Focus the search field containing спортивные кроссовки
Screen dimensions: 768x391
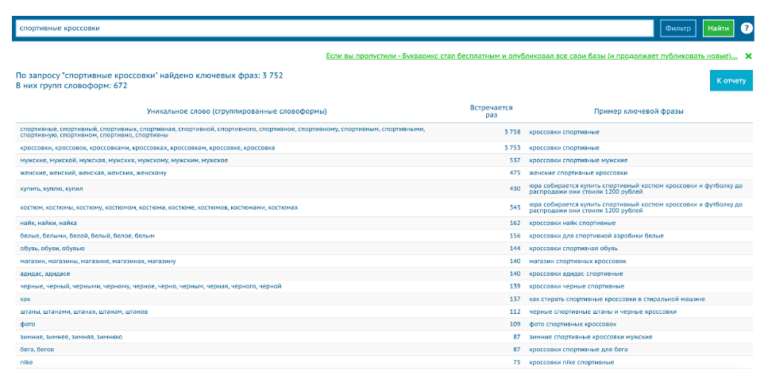click(335, 28)
